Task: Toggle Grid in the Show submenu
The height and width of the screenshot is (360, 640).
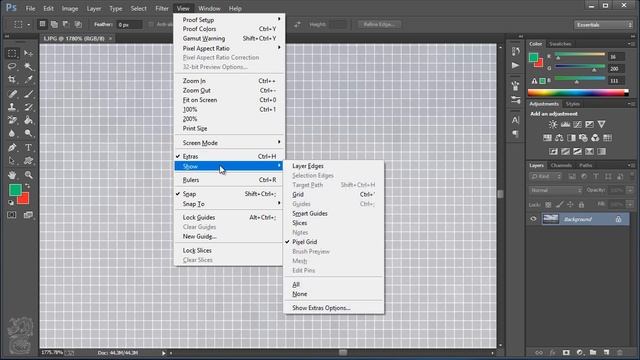Action: (333, 195)
